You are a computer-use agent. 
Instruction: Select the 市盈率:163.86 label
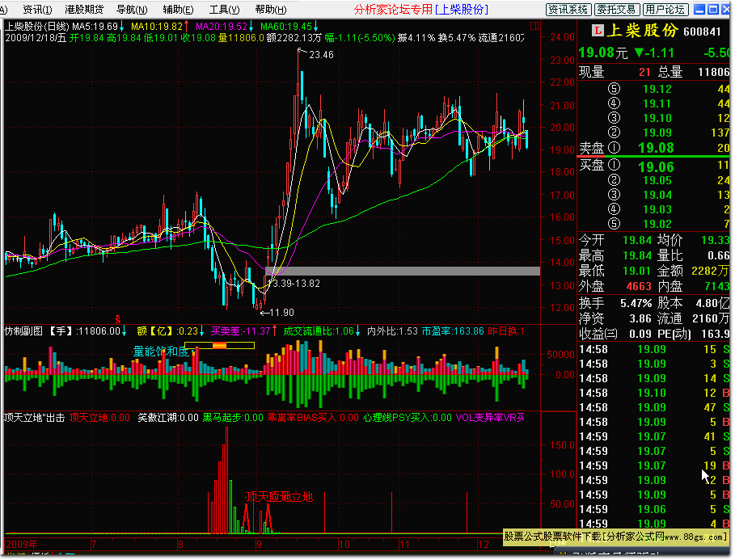pyautogui.click(x=453, y=331)
